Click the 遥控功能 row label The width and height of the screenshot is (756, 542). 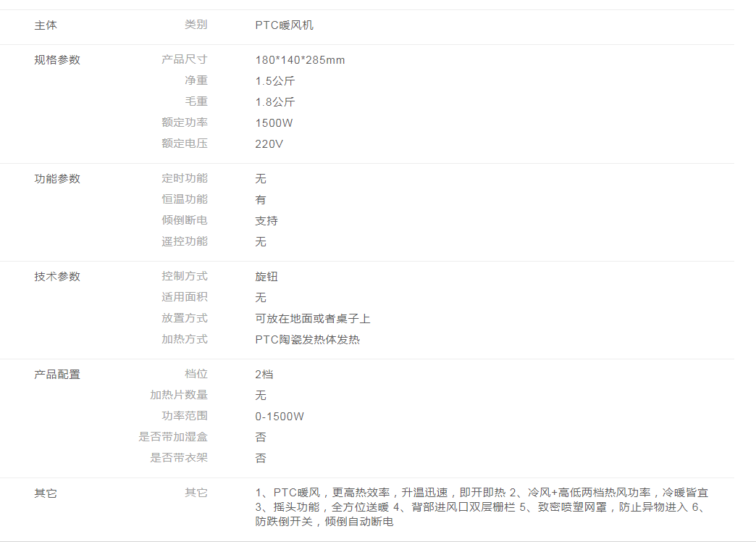(x=184, y=241)
